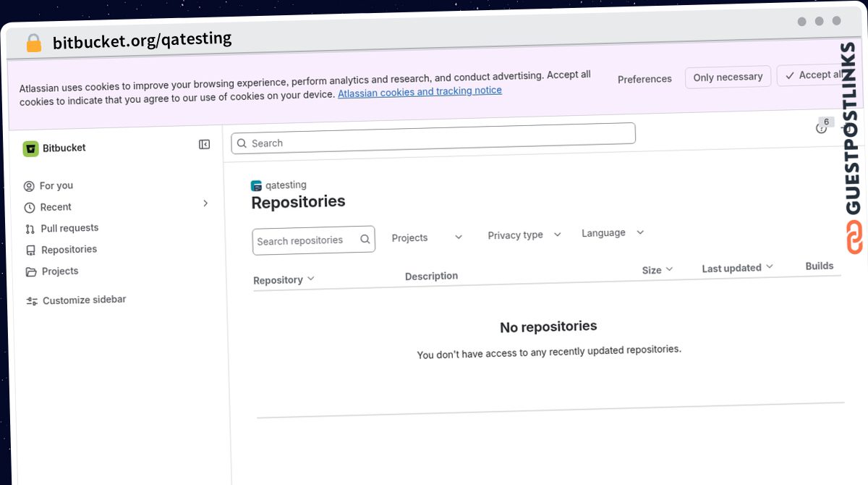
Task: Click the Description column header
Action: [431, 276]
